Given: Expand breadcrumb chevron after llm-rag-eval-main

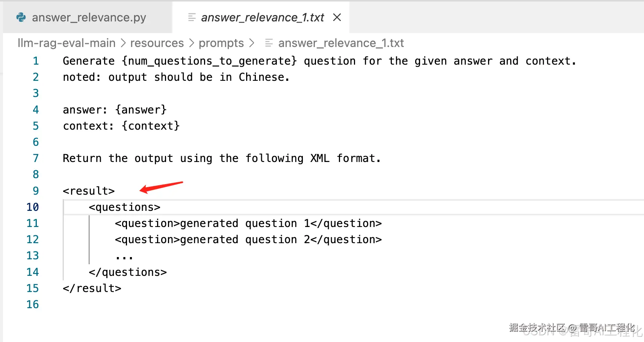Looking at the screenshot, I should coord(123,43).
